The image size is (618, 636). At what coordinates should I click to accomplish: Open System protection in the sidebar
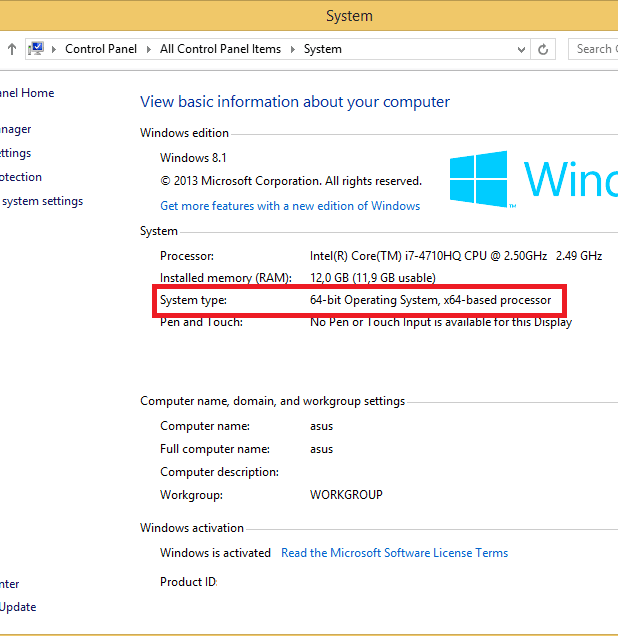pyautogui.click(x=20, y=177)
